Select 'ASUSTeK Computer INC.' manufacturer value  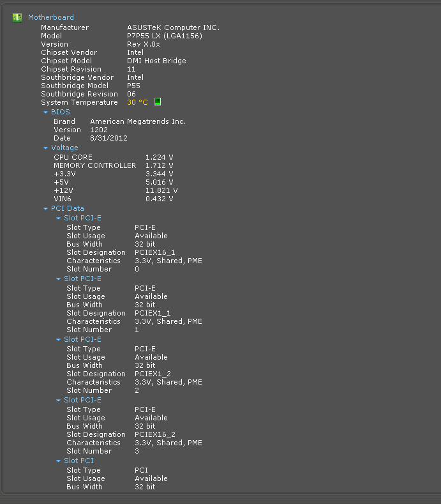(174, 27)
